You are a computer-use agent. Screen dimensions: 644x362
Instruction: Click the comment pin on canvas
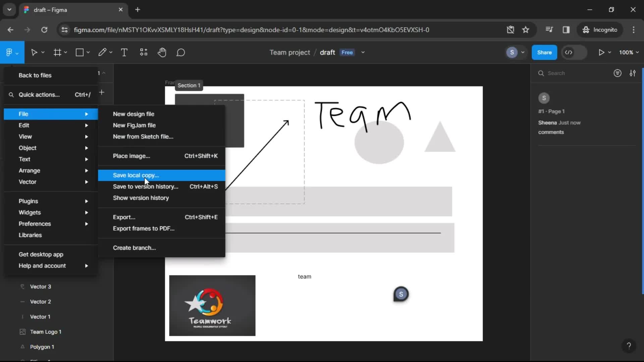click(x=401, y=294)
